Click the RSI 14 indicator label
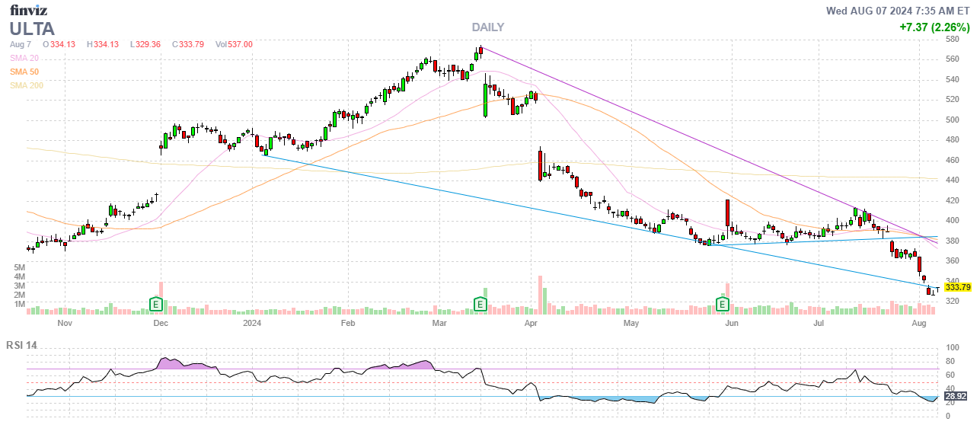This screenshot has height=428, width=980. 21,345
